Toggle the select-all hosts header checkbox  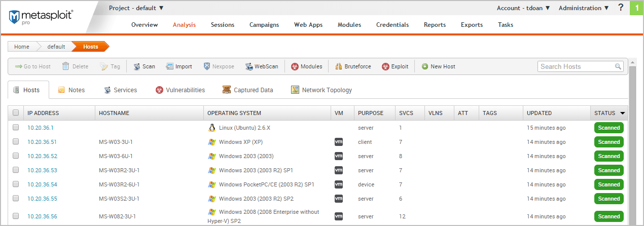pos(16,113)
